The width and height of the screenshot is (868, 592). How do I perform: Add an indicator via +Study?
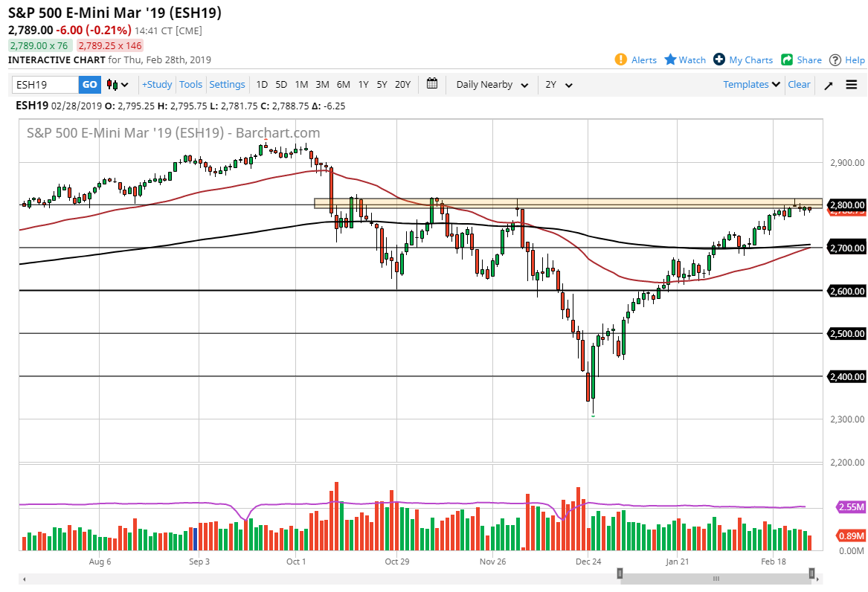(156, 84)
